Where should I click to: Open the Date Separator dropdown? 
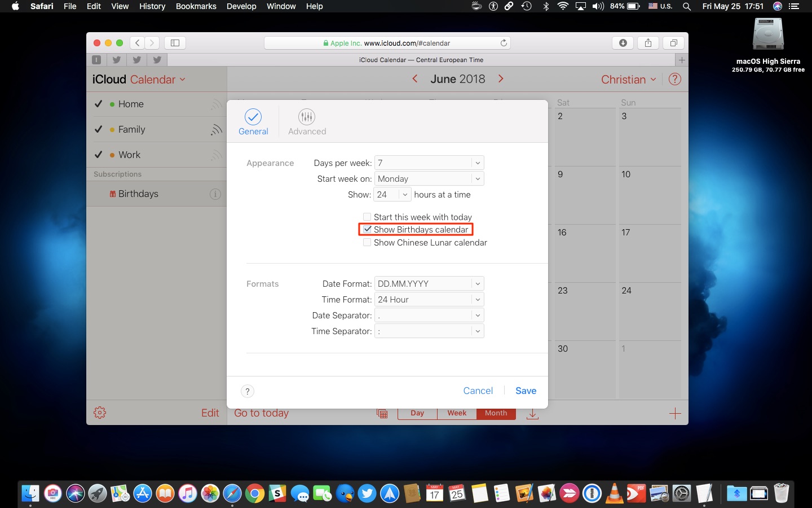coord(429,315)
